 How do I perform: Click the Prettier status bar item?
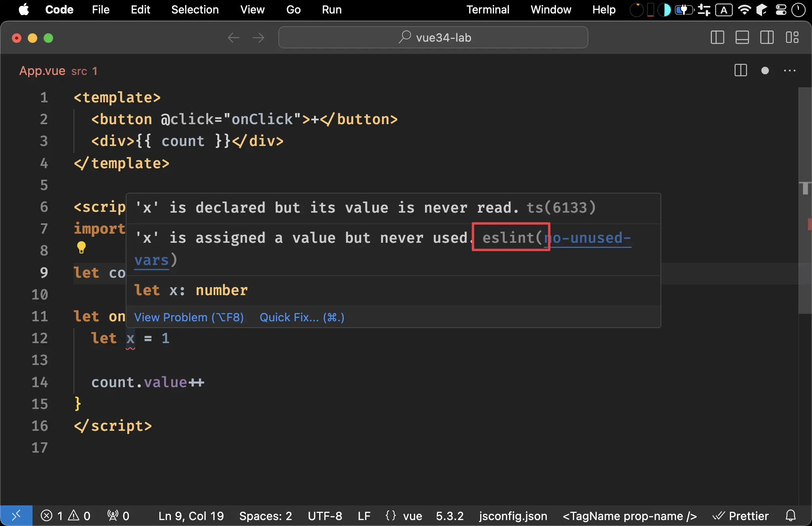tap(741, 516)
